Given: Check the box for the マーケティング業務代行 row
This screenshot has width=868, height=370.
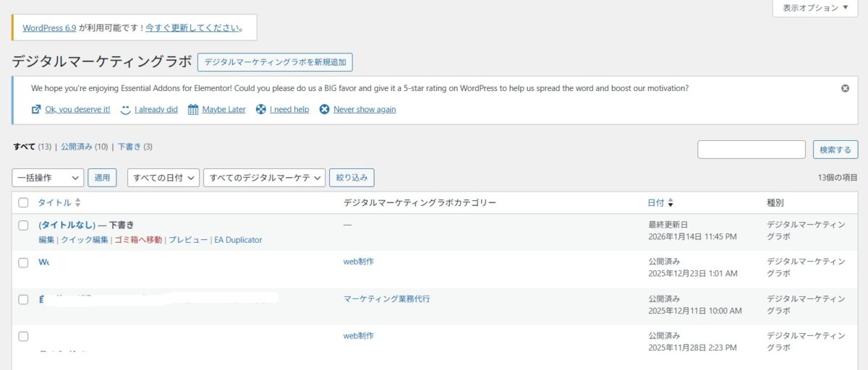Looking at the screenshot, I should click(23, 299).
